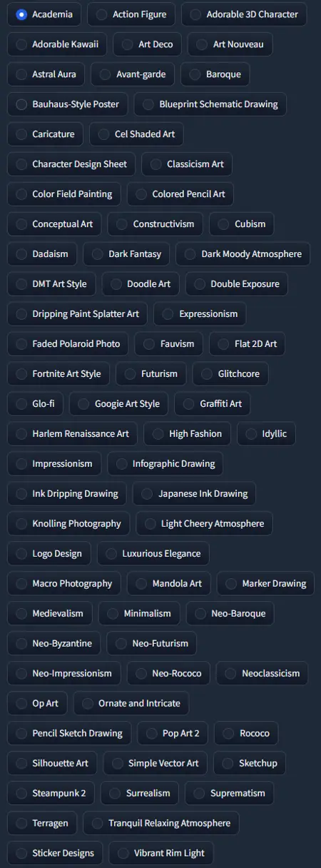Image resolution: width=321 pixels, height=868 pixels.
Task: Select Blueprint Schematic Drawing
Action: coord(210,104)
